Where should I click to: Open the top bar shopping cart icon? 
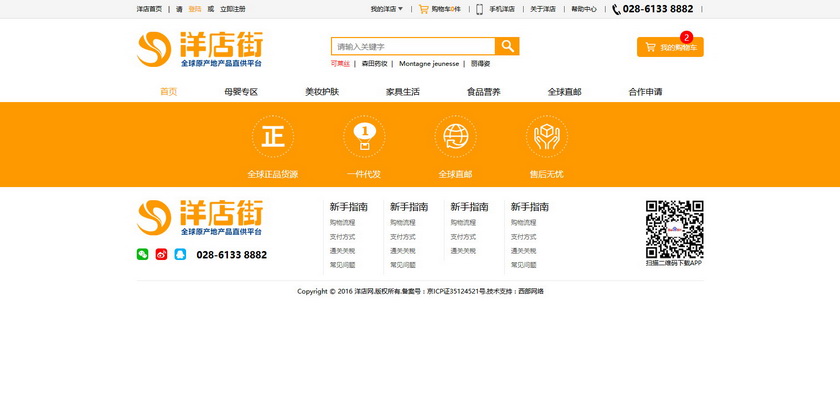[x=423, y=9]
